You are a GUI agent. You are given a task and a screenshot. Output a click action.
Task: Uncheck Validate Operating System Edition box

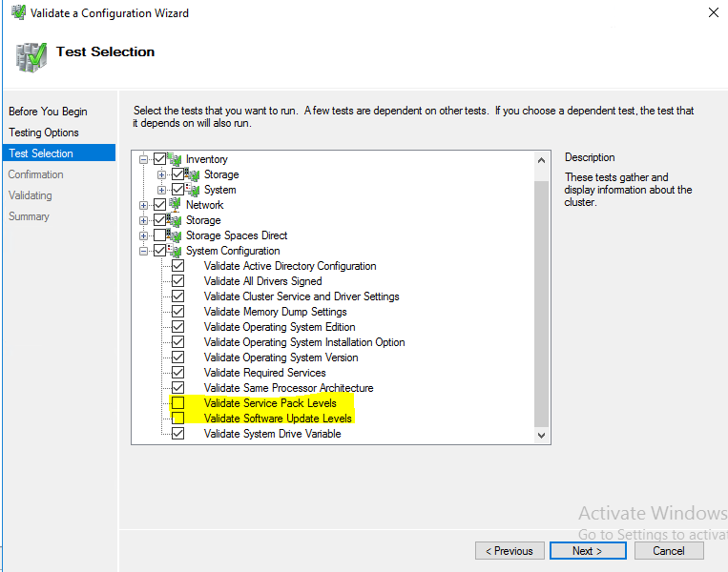tap(177, 327)
